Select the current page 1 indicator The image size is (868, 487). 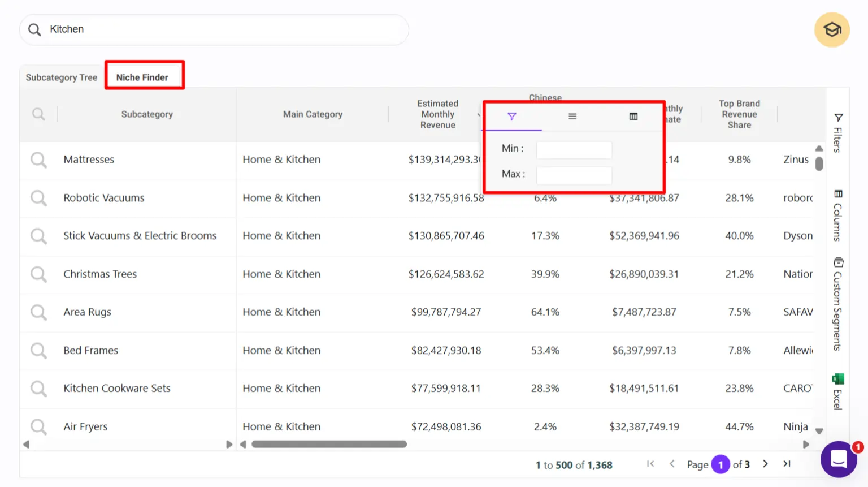(x=721, y=464)
